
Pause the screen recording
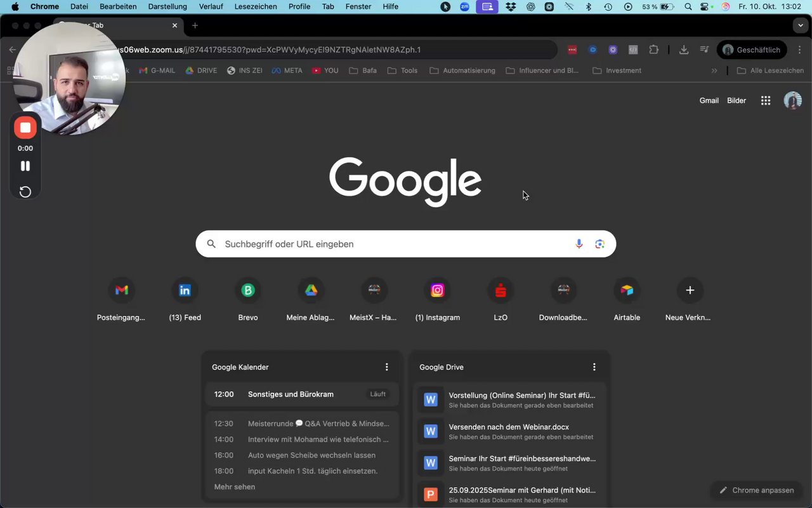(25, 166)
